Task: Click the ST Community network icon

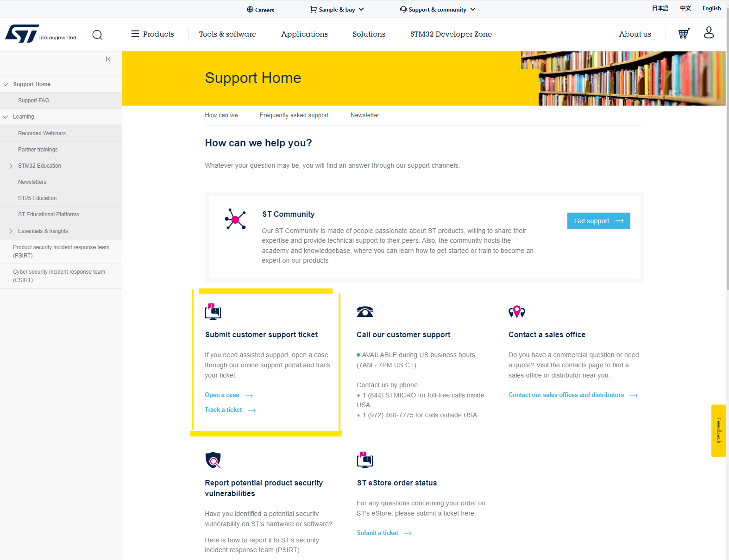Action: pos(235,219)
